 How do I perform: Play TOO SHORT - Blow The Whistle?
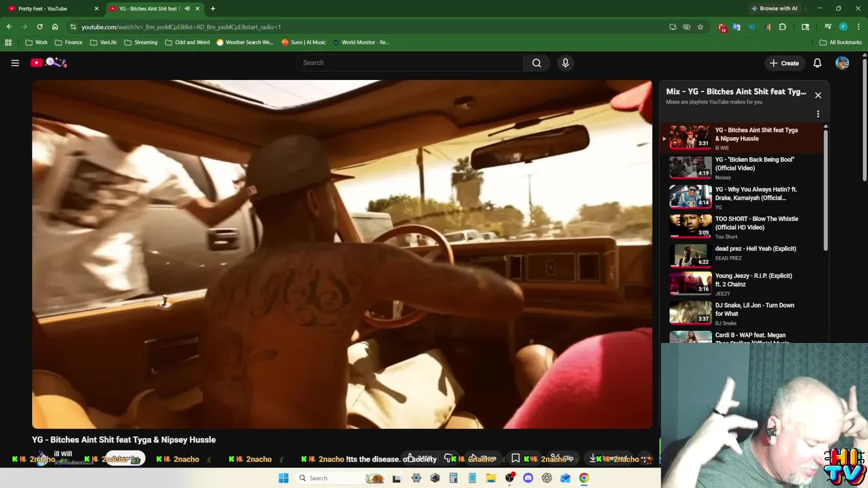[x=742, y=227]
